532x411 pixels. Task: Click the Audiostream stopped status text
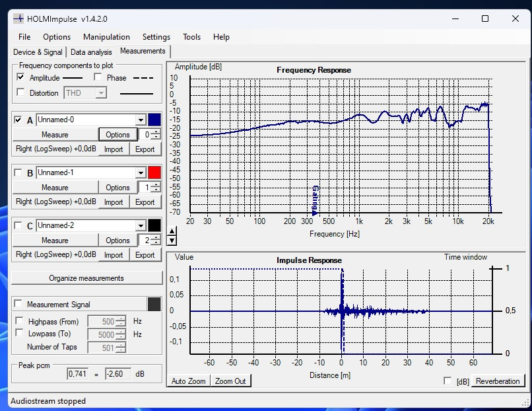(48, 401)
